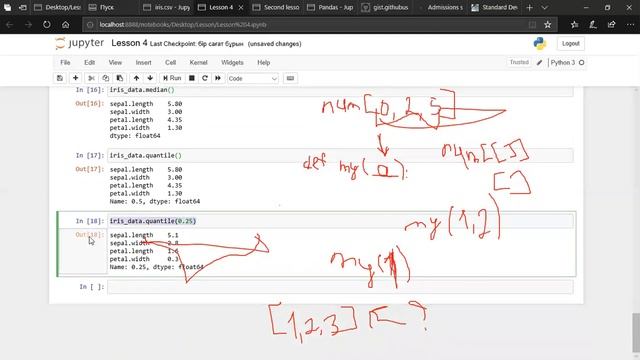
Task: Open the View menu
Action: pos(115,62)
